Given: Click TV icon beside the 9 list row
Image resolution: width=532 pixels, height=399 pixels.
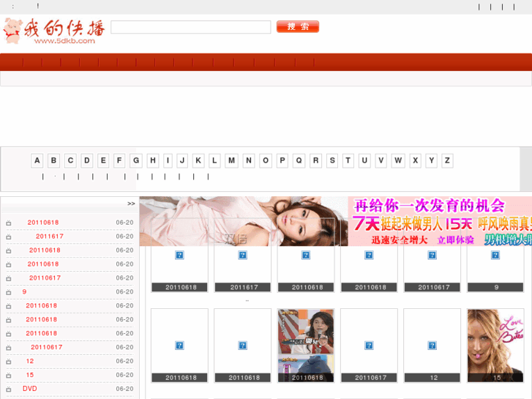Looking at the screenshot, I should [9, 292].
